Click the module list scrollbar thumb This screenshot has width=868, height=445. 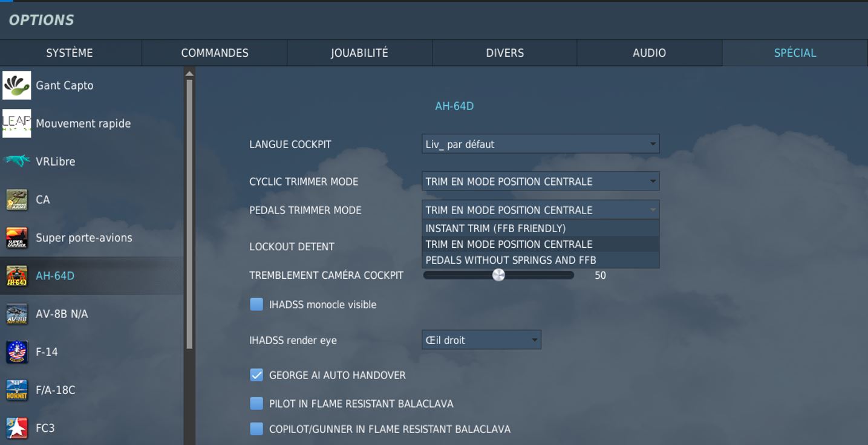point(189,214)
